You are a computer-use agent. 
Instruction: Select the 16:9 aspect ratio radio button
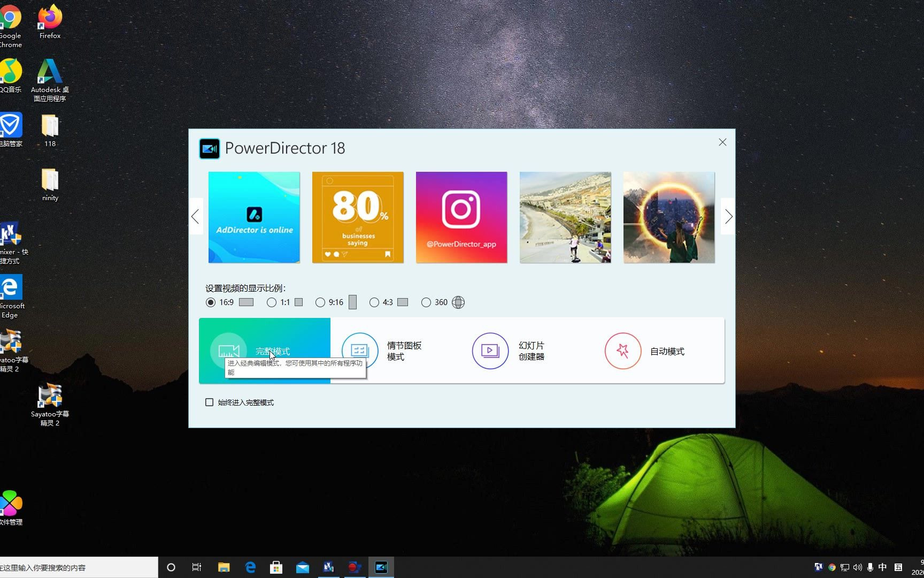click(x=211, y=302)
